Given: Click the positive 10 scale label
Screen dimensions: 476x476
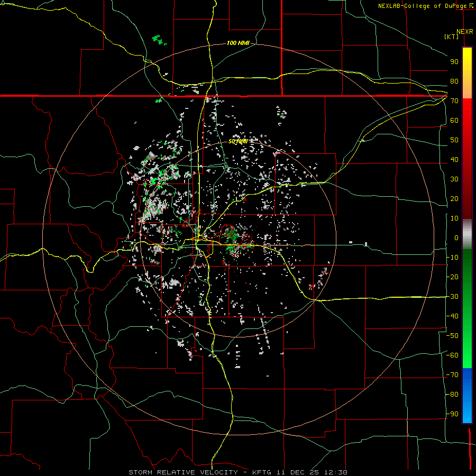Looking at the screenshot, I should pyautogui.click(x=454, y=218).
